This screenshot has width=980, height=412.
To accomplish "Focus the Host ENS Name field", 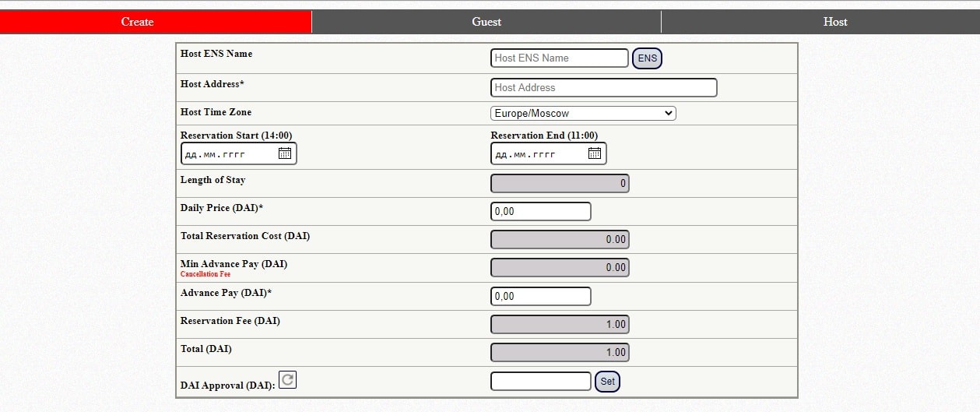I will click(560, 58).
